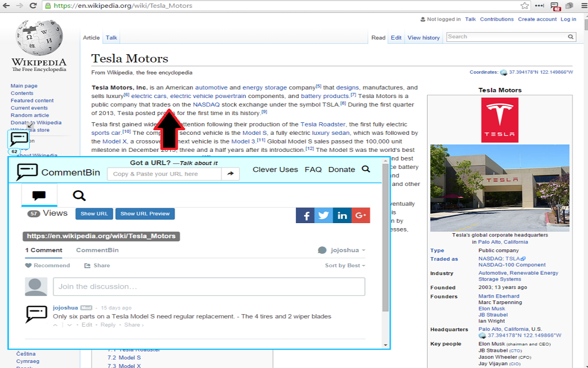This screenshot has width=588, height=368.
Task: Open the Tesla headquarters photo
Action: (500, 188)
